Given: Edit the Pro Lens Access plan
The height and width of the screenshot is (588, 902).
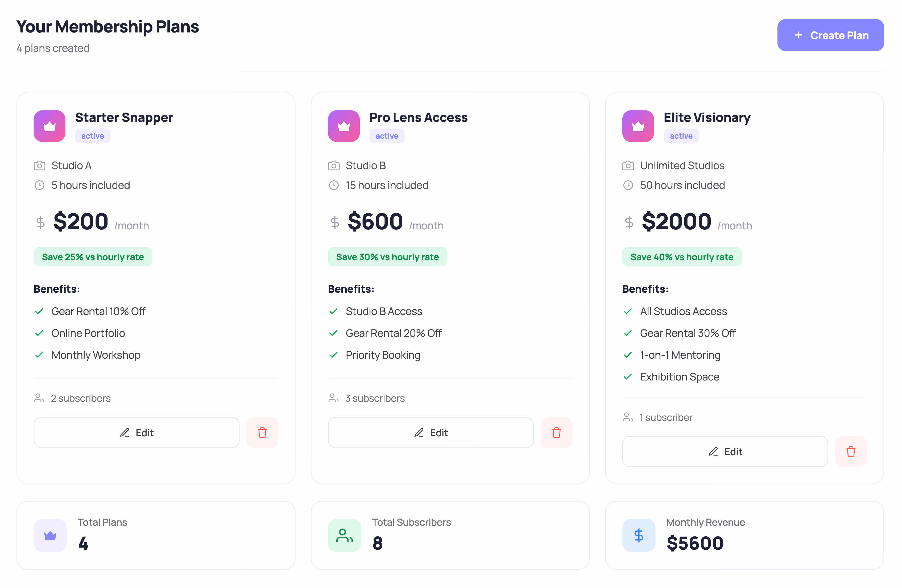Looking at the screenshot, I should coord(431,432).
